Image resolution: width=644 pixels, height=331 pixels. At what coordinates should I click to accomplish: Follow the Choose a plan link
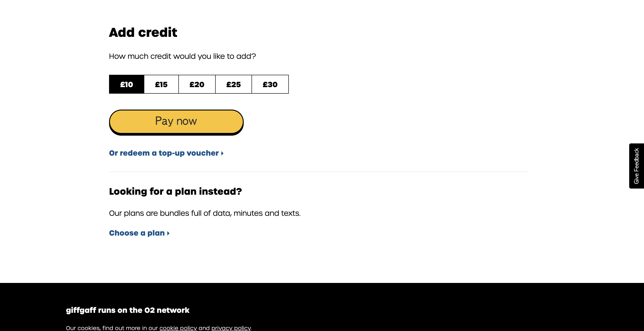click(137, 233)
